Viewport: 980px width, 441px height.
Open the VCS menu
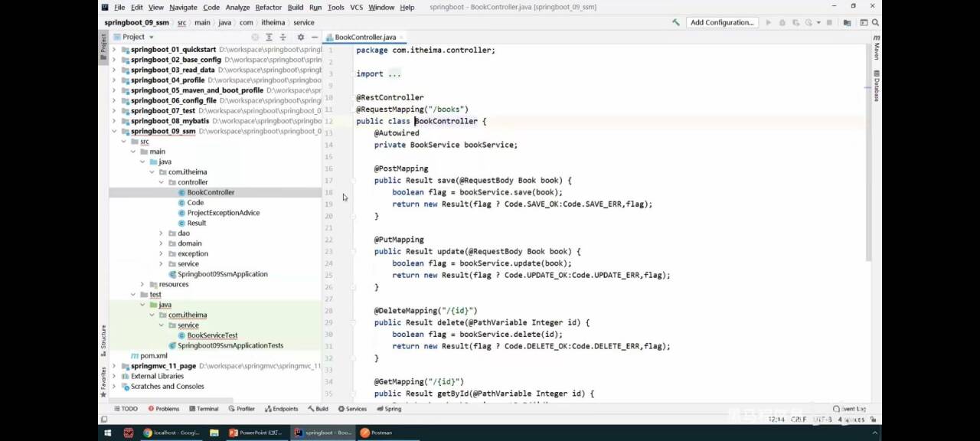coord(356,7)
